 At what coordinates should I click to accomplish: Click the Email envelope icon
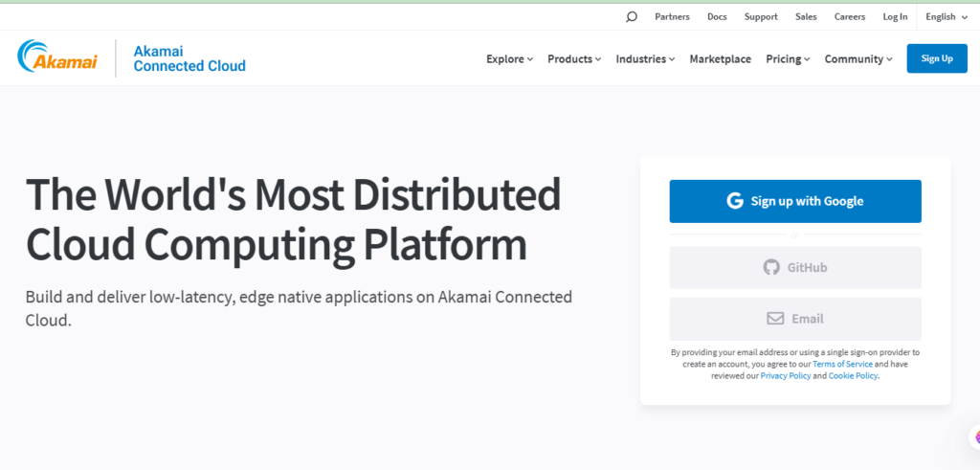point(775,319)
